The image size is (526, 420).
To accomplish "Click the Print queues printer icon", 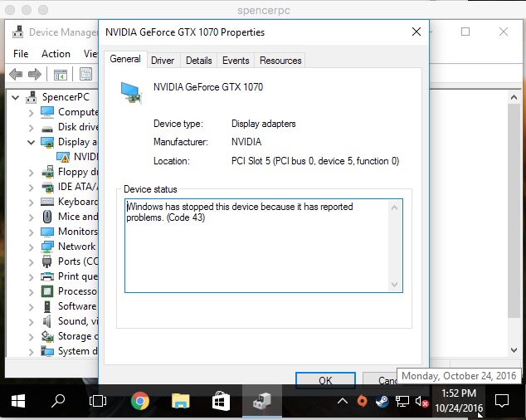I will (x=47, y=276).
